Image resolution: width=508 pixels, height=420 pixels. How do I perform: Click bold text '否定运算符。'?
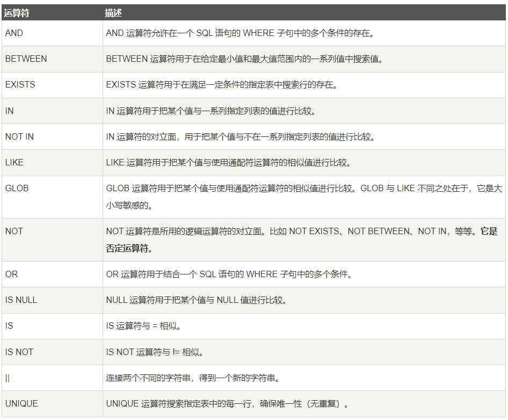click(129, 249)
